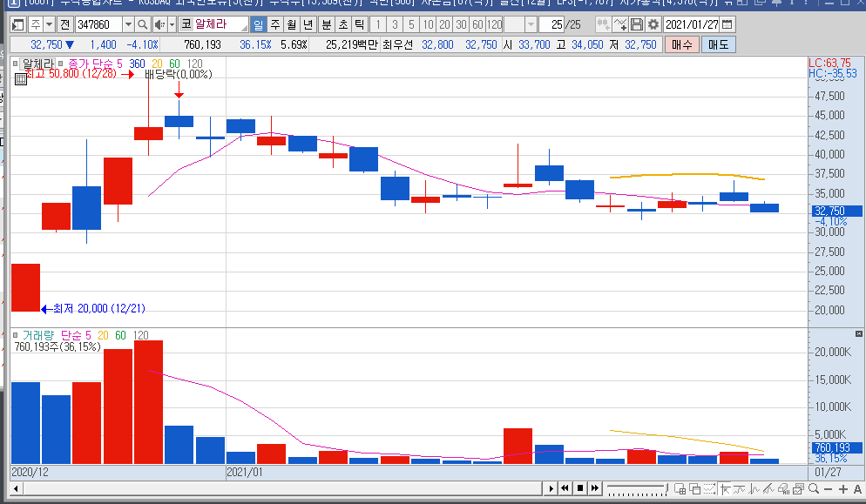Click the 20 interval button
The width and height of the screenshot is (866, 504).
[444, 24]
